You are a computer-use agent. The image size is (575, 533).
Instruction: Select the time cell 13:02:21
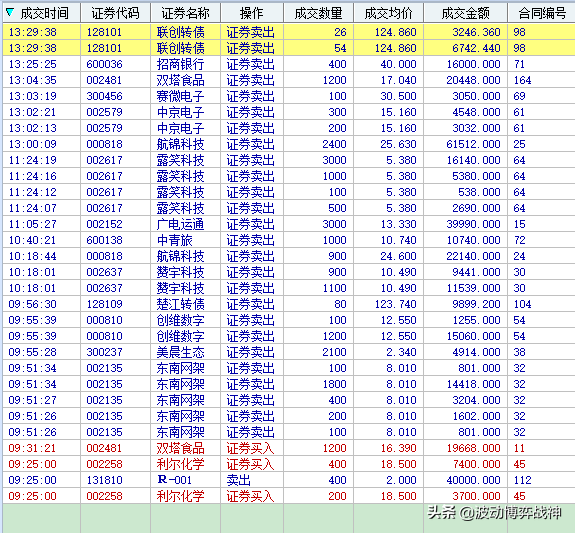(x=33, y=112)
